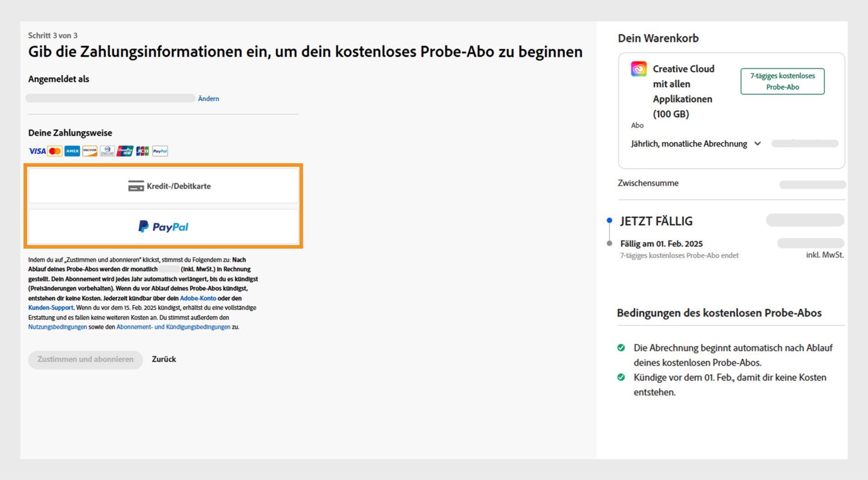Click green checkmark beside 'Die Abrechnung beginnt'
The height and width of the screenshot is (480, 868).
point(621,348)
